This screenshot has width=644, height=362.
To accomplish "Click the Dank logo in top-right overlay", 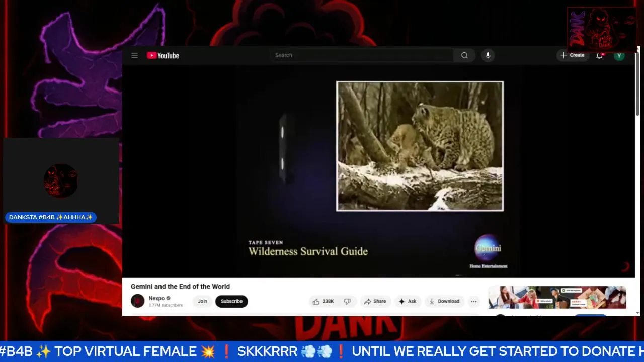I will (x=602, y=29).
